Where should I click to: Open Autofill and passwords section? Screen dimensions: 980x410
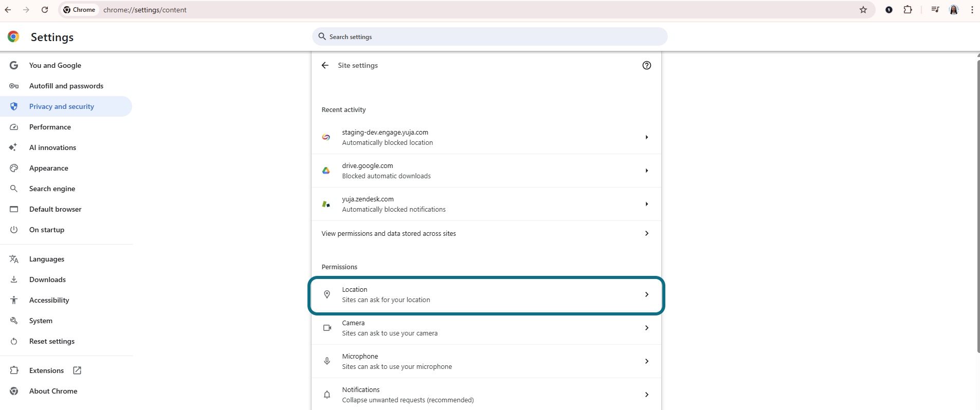(66, 86)
